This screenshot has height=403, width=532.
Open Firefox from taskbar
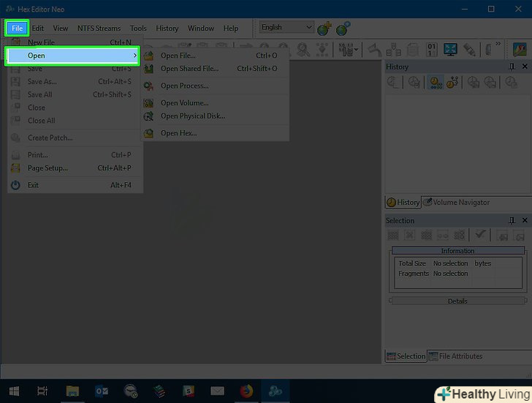point(246,391)
